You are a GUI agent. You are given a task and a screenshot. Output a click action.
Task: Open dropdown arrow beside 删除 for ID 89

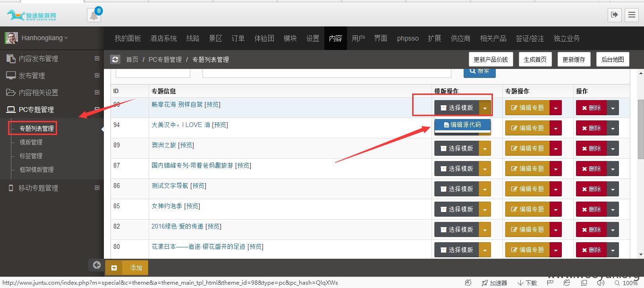point(613,149)
